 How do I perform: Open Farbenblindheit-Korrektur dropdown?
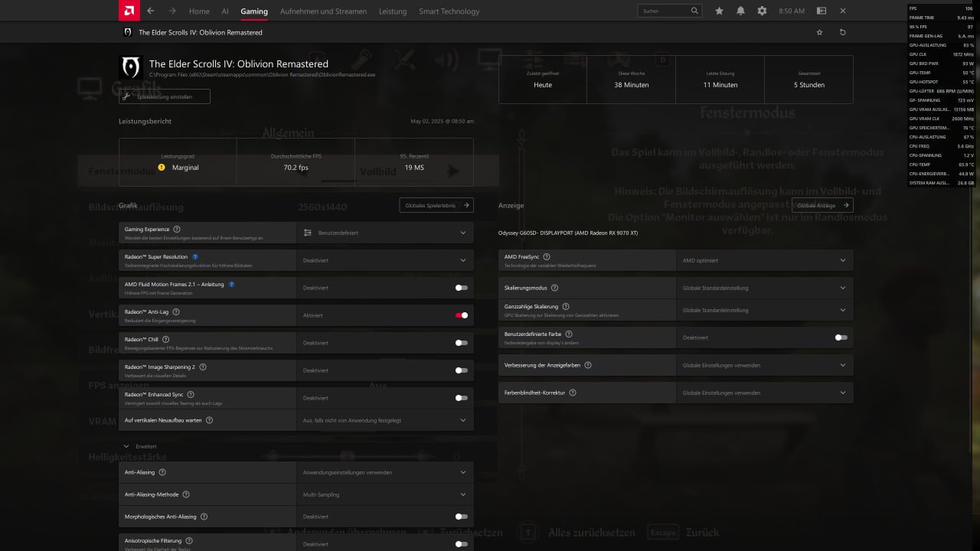[764, 393]
